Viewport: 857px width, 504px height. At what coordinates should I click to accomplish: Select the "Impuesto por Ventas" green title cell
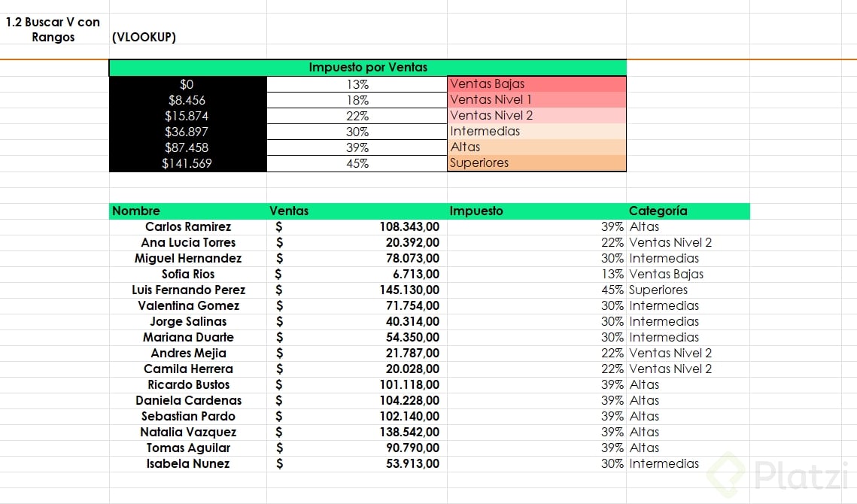coord(367,68)
